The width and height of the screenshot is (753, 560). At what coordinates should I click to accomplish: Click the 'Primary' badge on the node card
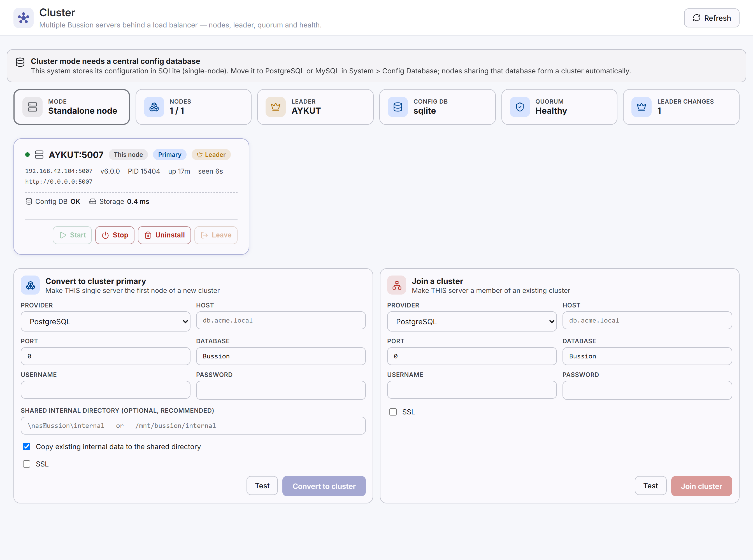tap(169, 155)
